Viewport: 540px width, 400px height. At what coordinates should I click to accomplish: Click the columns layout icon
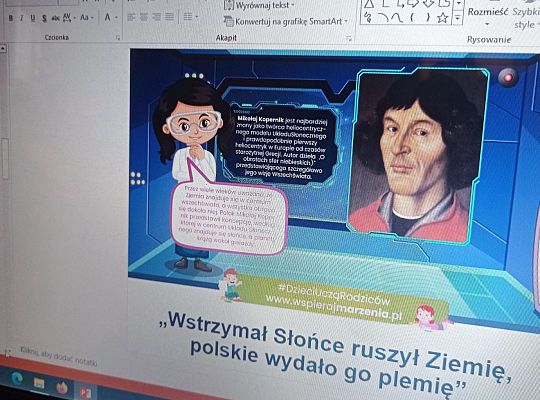coord(188,17)
